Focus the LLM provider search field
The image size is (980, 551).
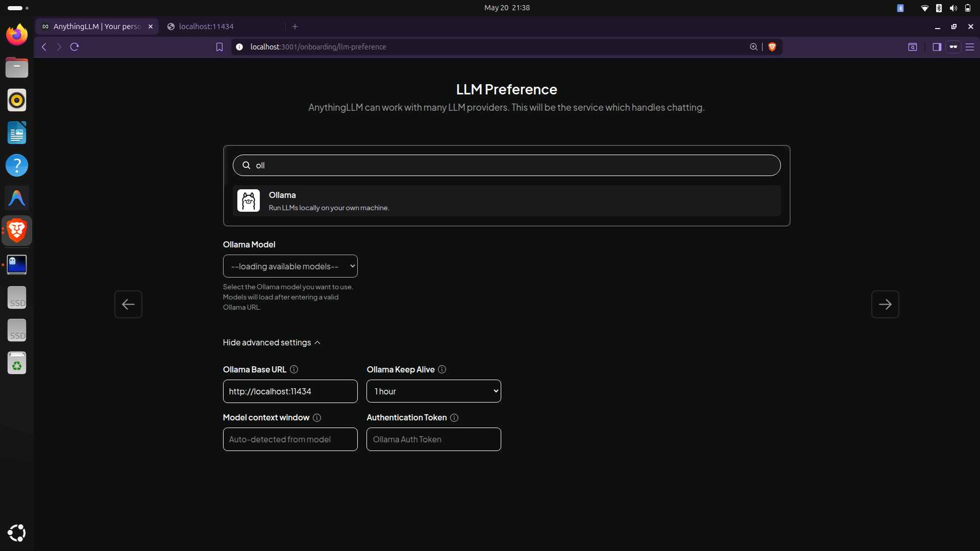pos(507,165)
